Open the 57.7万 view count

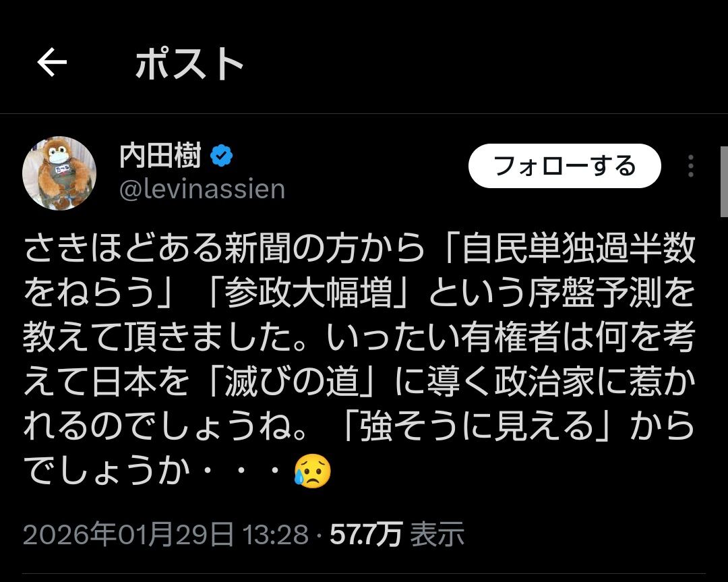[366, 534]
